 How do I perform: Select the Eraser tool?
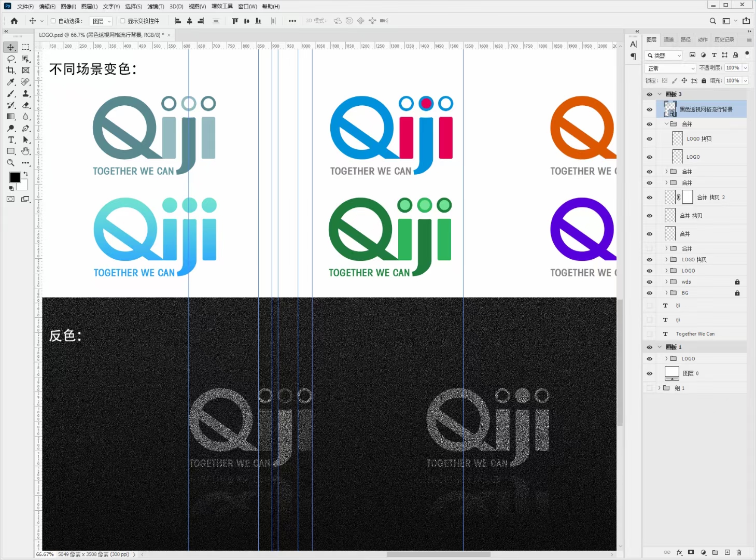pyautogui.click(x=25, y=105)
